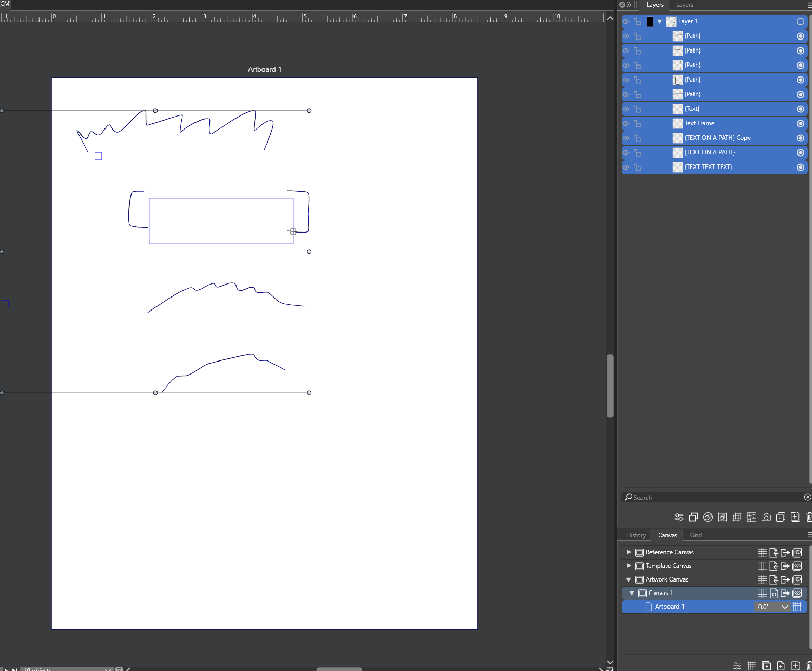Click export arrow icon on Template Canvas row
The width and height of the screenshot is (812, 671).
tap(785, 566)
